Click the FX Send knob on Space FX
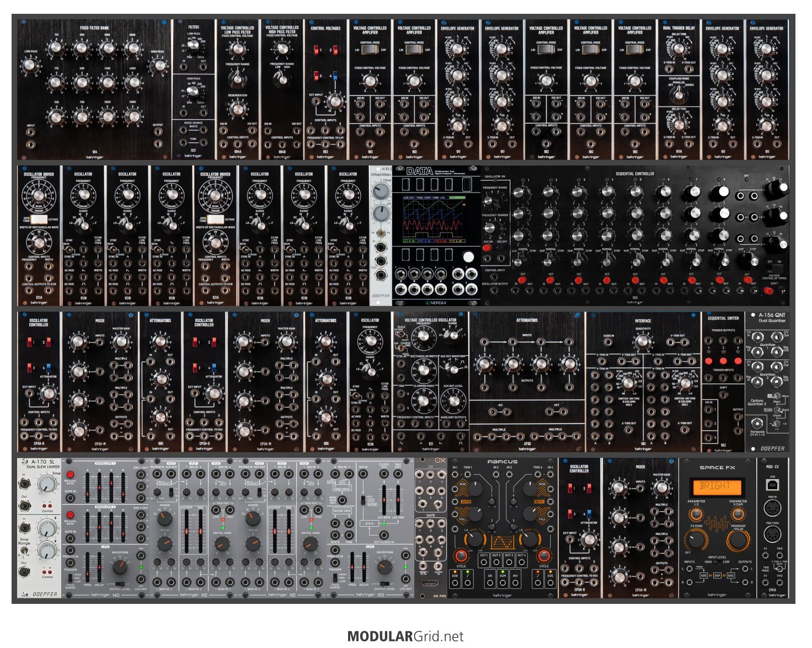This screenshot has width=812, height=648. [696, 540]
